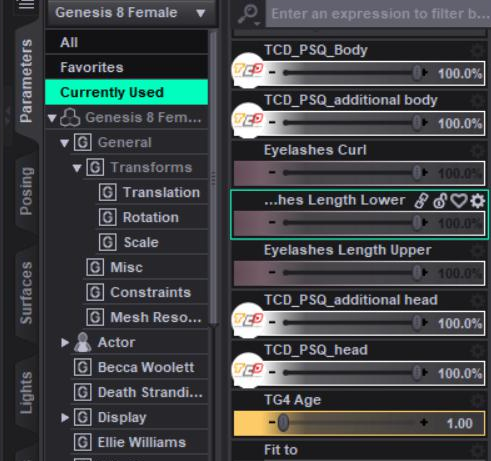Screen dimensions: 491x461
Task: Click the Actor figure icon
Action: [83, 342]
